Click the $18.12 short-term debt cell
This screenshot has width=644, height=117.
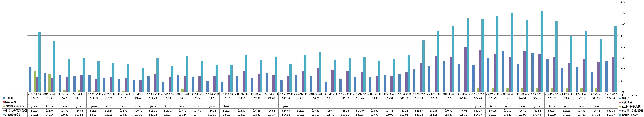(35, 106)
